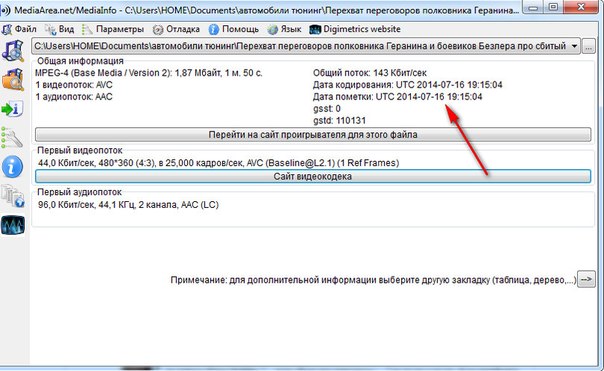The image size is (604, 371).
Task: Click the "Дата кодирования" line
Action: (408, 85)
